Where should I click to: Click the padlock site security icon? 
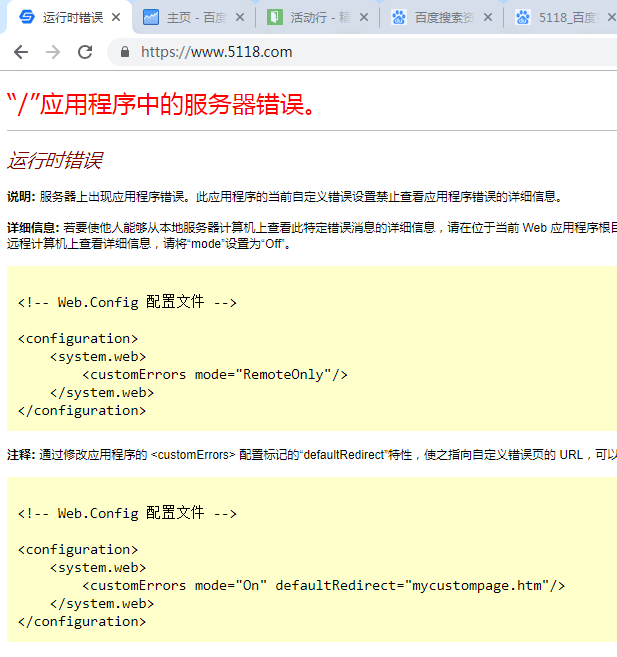click(125, 52)
